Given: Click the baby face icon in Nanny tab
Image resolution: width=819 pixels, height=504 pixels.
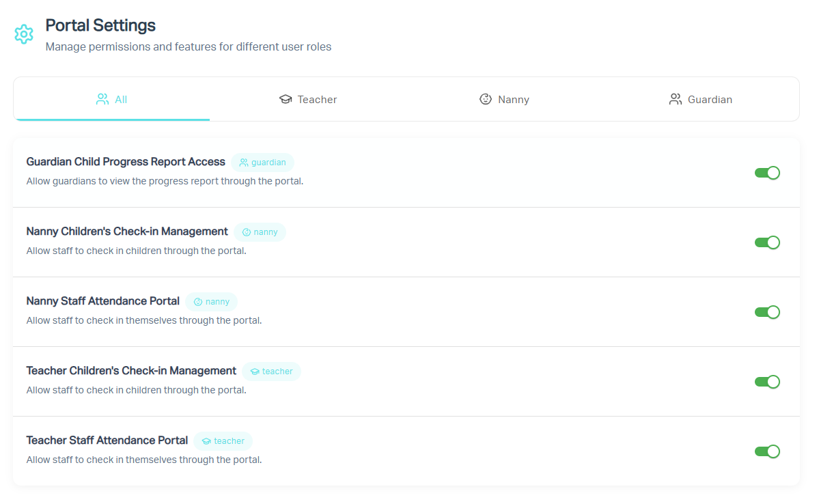Looking at the screenshot, I should pos(486,100).
